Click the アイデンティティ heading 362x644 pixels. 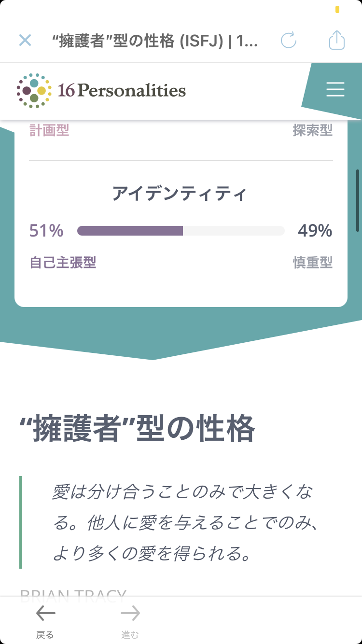pos(180,194)
